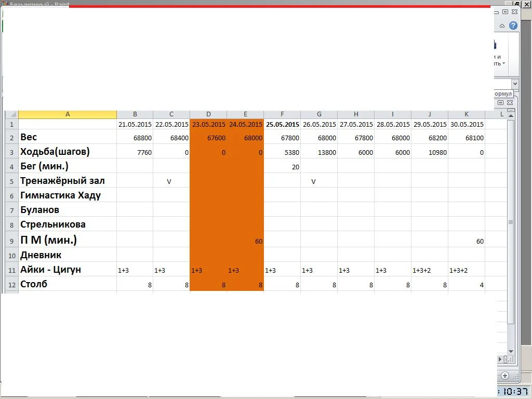Image resolution: width=532 pixels, height=399 pixels.
Task: Click steps cell 7760
Action: point(135,152)
